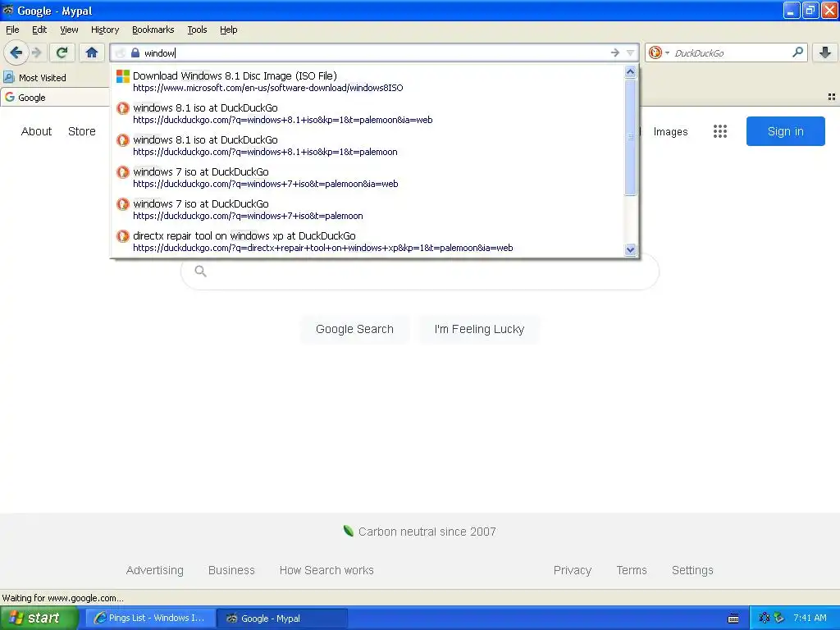Viewport: 840px width, 630px height.
Task: Switch to Pings List taskbar window
Action: tap(151, 619)
